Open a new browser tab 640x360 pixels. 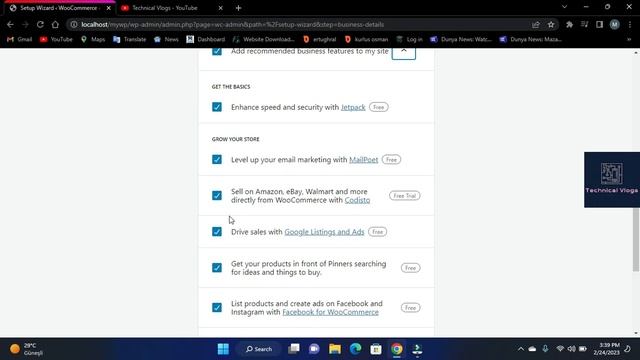[238, 8]
